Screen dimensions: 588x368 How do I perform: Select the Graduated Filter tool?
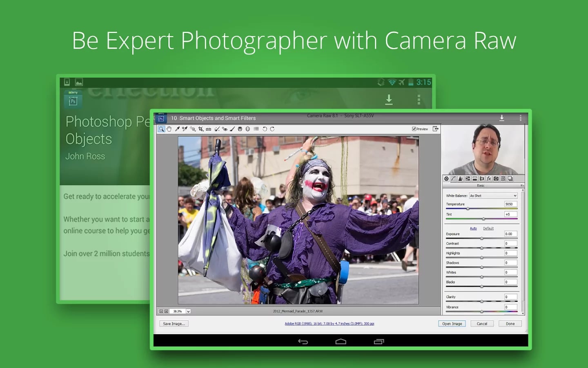(240, 129)
